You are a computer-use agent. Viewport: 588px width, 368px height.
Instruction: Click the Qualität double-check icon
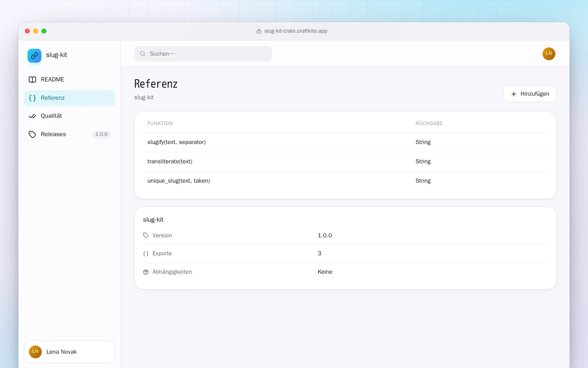(x=32, y=116)
